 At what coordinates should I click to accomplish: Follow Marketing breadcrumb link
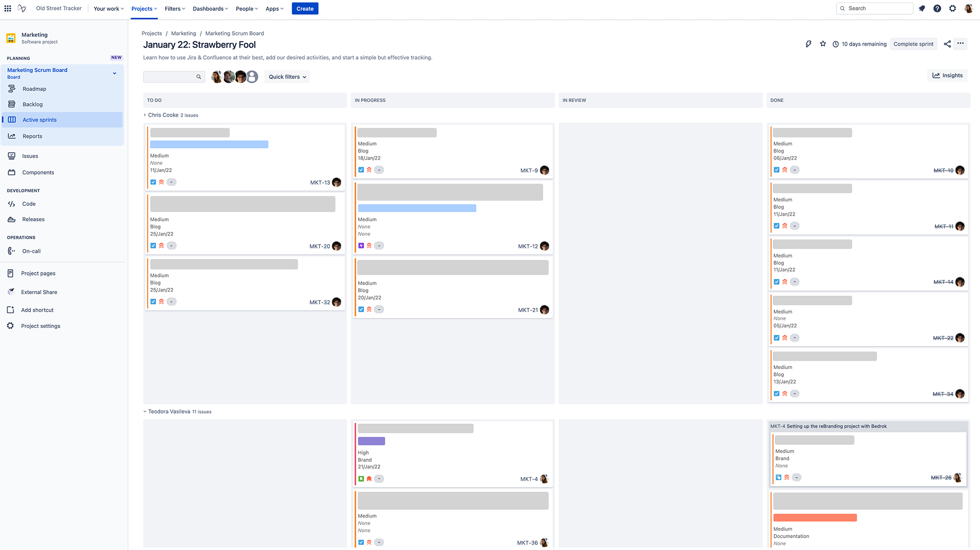pos(183,33)
